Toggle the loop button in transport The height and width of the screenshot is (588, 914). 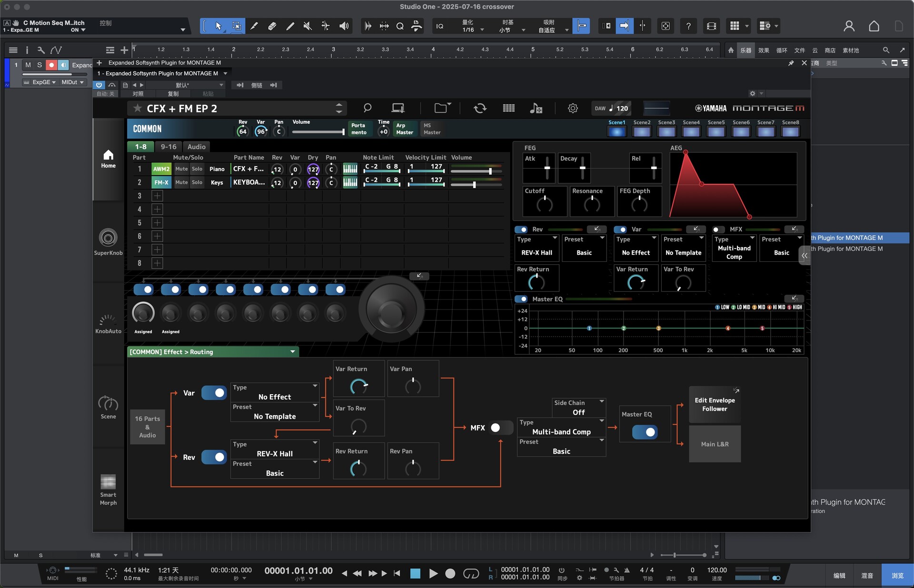coord(471,574)
